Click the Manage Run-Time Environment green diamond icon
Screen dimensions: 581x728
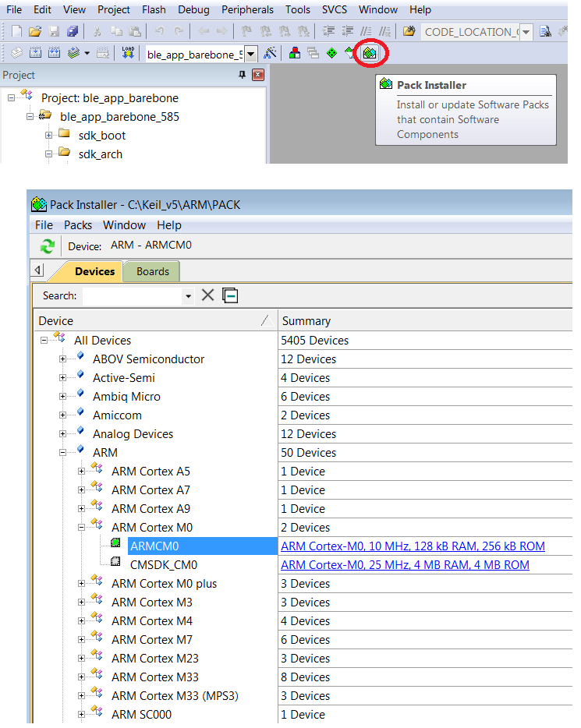pyautogui.click(x=332, y=53)
